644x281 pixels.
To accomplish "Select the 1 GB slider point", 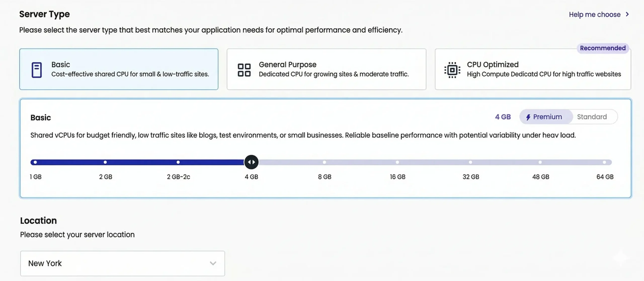I will [x=35, y=162].
